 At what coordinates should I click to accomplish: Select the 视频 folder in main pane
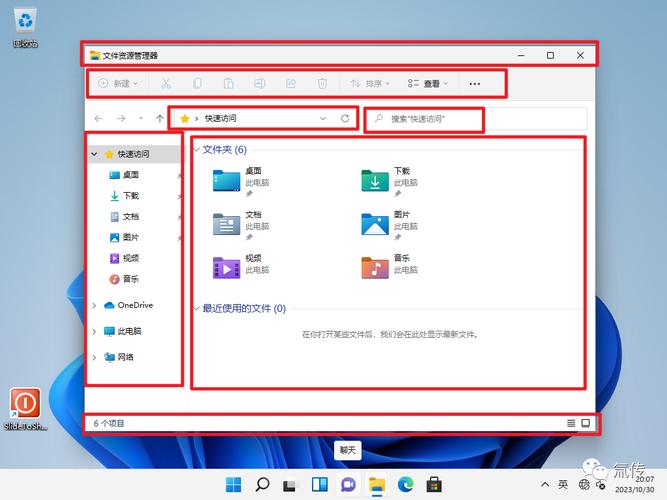point(241,267)
